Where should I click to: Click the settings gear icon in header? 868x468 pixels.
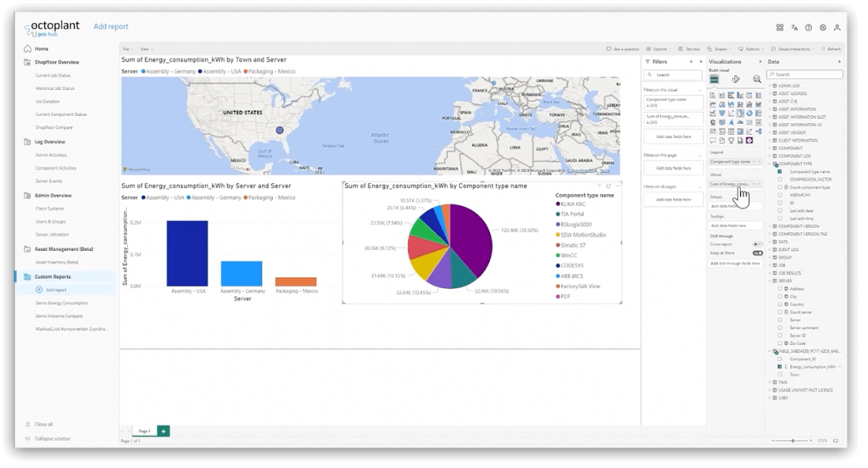tap(823, 27)
